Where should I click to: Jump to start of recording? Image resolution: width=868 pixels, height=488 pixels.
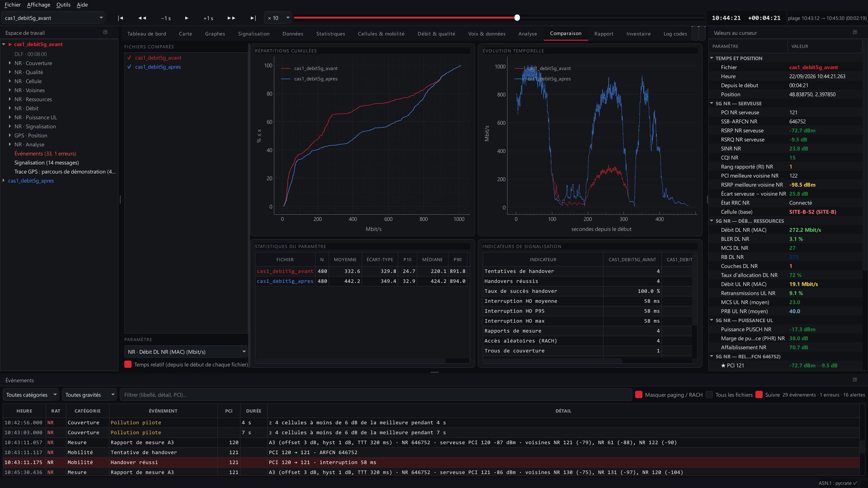pos(120,18)
